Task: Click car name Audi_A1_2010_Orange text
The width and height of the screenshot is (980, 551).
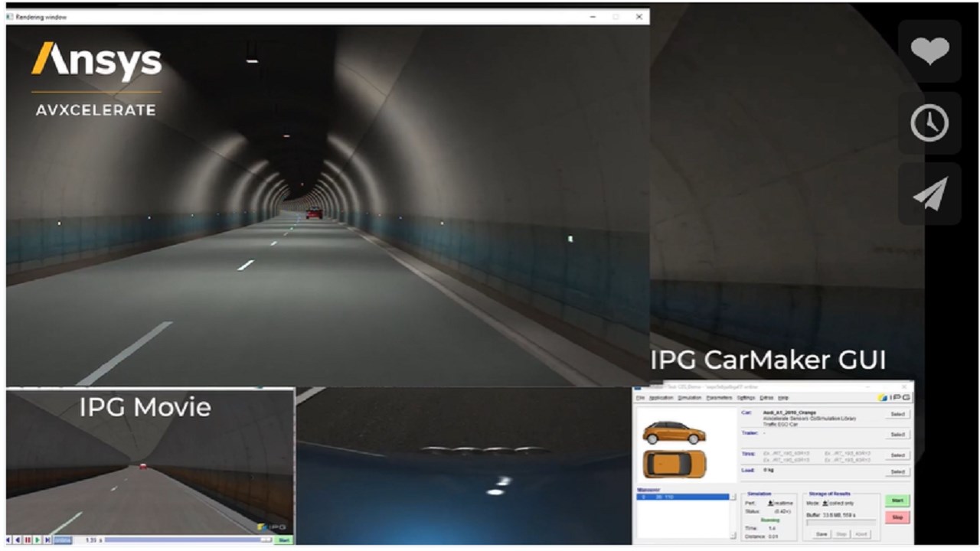Action: click(x=789, y=412)
